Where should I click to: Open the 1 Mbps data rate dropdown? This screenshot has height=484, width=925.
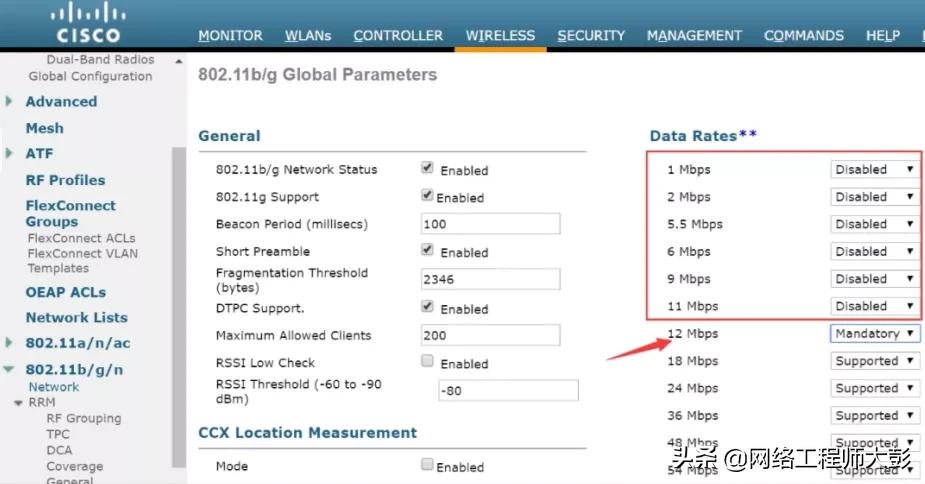tap(875, 169)
